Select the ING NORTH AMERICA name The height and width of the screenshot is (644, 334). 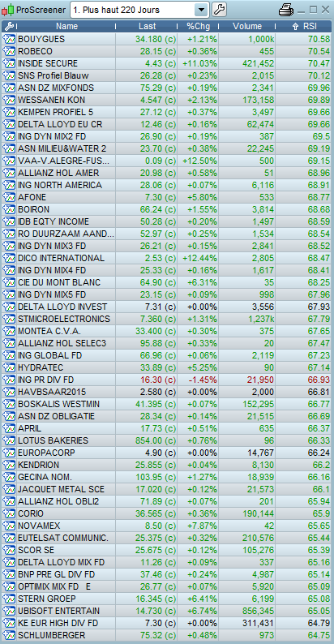(59, 185)
